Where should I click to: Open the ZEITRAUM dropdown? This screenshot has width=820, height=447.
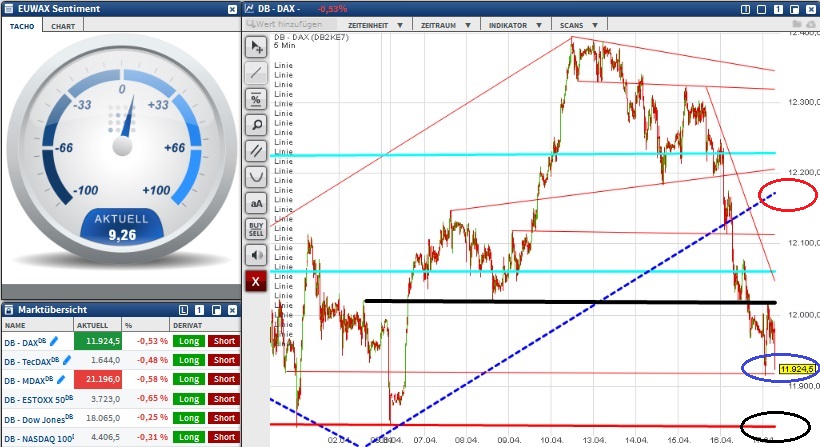(446, 25)
